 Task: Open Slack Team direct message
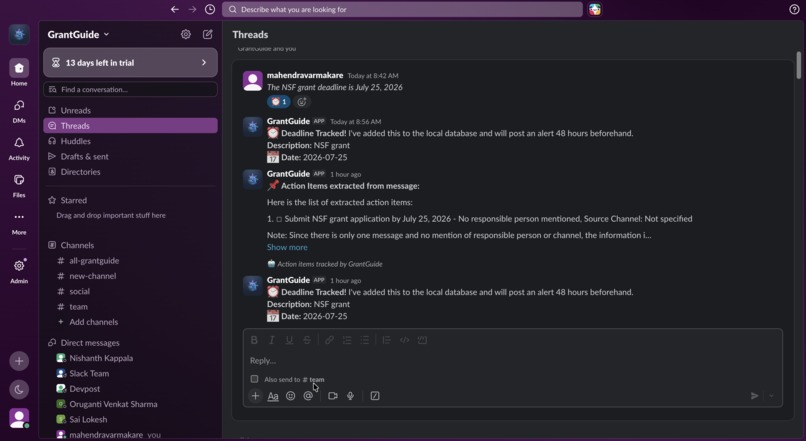pos(131,374)
